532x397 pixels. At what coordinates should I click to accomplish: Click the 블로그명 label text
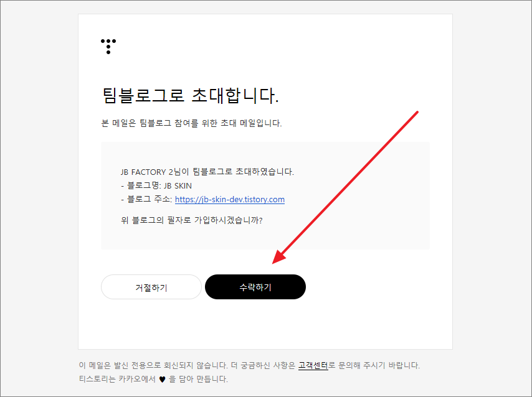click(x=141, y=185)
